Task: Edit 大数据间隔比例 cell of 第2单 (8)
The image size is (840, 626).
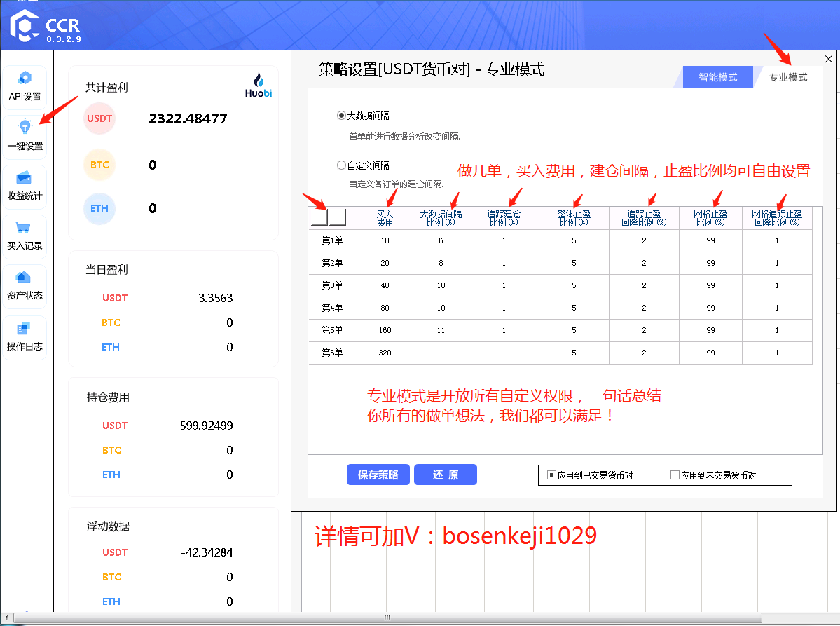Action: pos(441,263)
